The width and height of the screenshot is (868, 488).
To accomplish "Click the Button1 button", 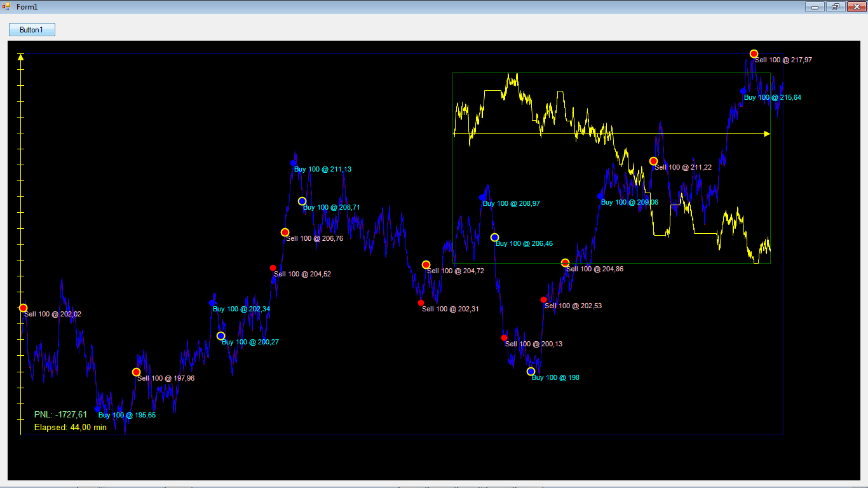I will tap(32, 30).
